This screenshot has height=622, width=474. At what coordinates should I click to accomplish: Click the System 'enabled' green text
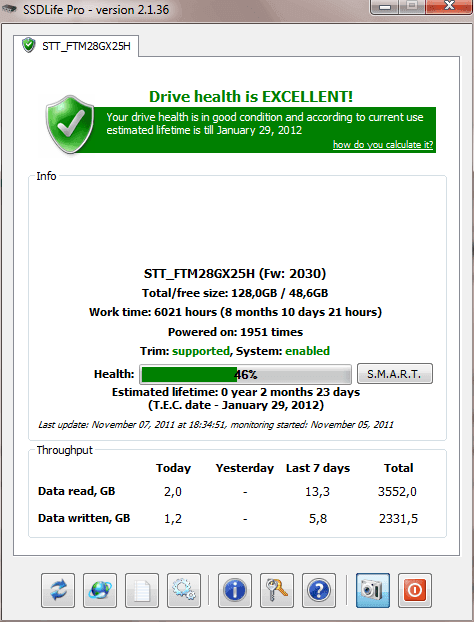[x=307, y=351]
